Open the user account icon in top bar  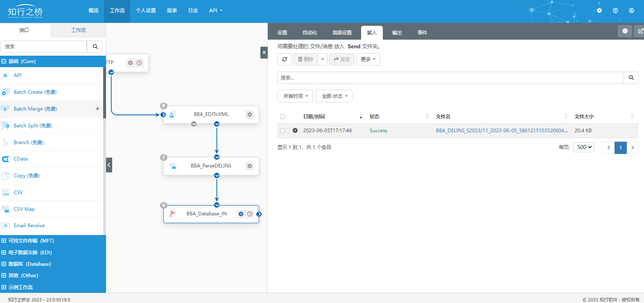(631, 11)
